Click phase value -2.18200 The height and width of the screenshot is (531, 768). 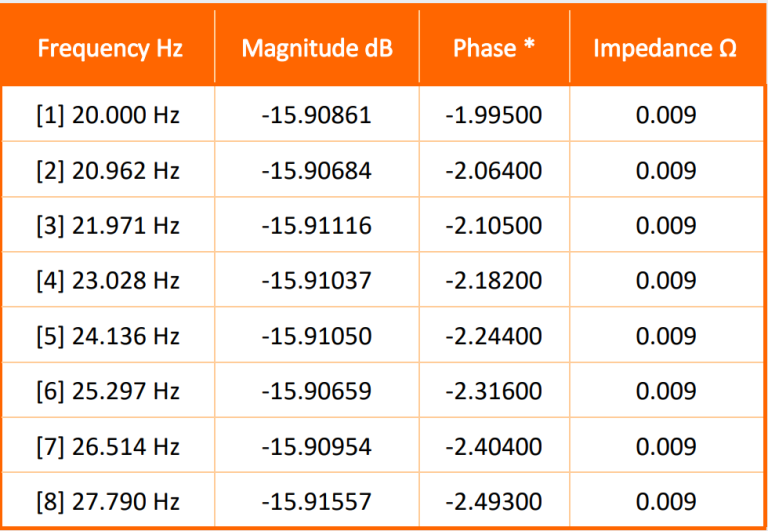494,281
